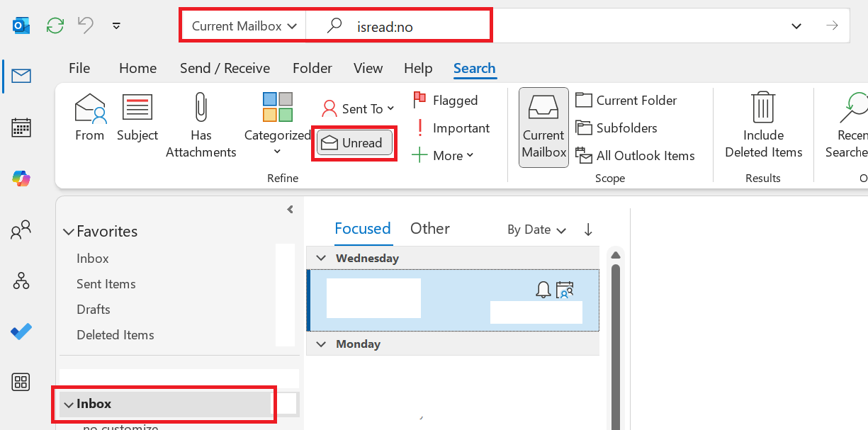The image size is (868, 430).
Task: Open the Customize Quick Access Toolbar arrow
Action: pos(116,26)
